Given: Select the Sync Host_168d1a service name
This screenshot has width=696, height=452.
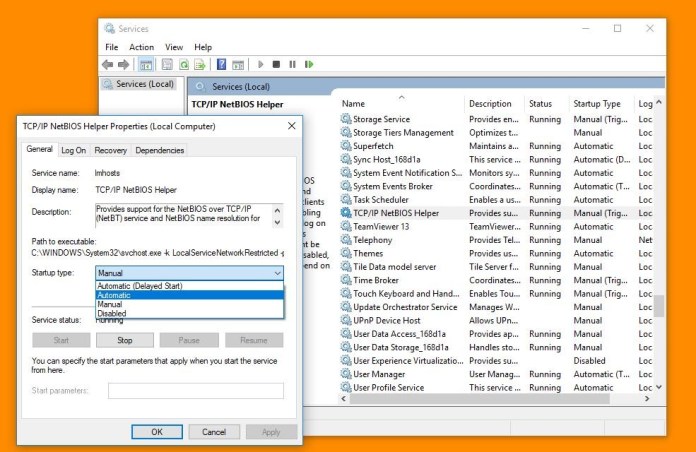Looking at the screenshot, I should pyautogui.click(x=386, y=159).
